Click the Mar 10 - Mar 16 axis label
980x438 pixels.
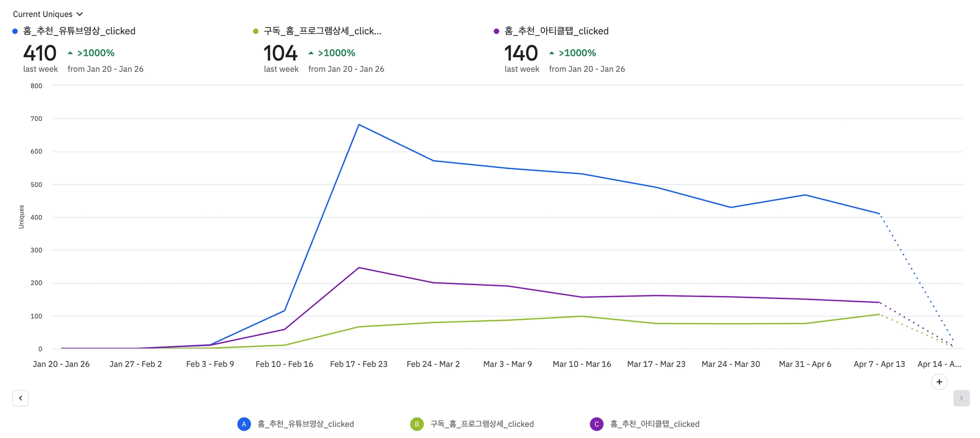tap(582, 364)
